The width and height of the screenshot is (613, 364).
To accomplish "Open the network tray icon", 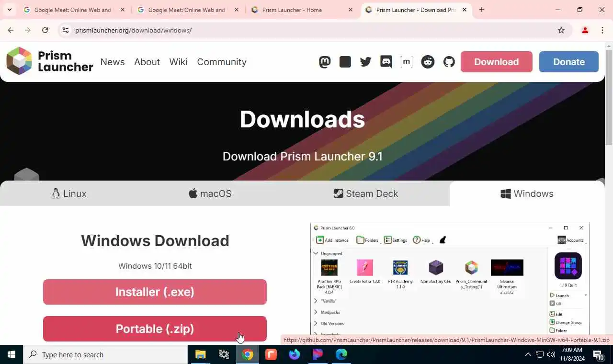I will 540,354.
